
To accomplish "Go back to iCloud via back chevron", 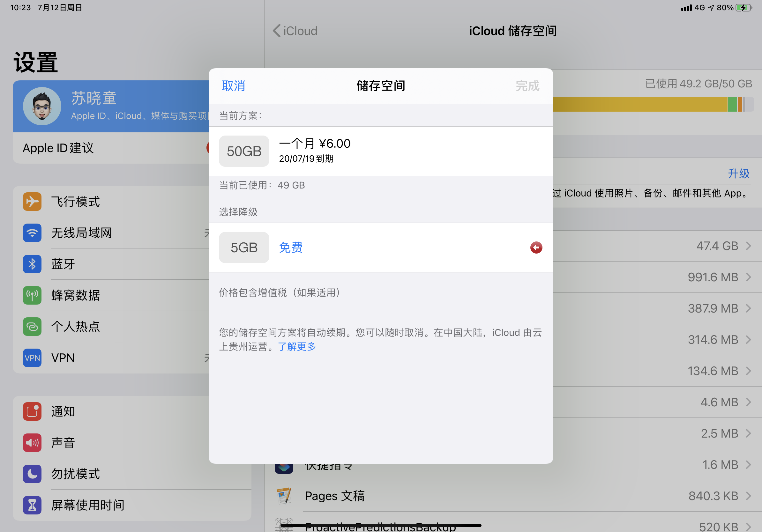I will click(277, 31).
